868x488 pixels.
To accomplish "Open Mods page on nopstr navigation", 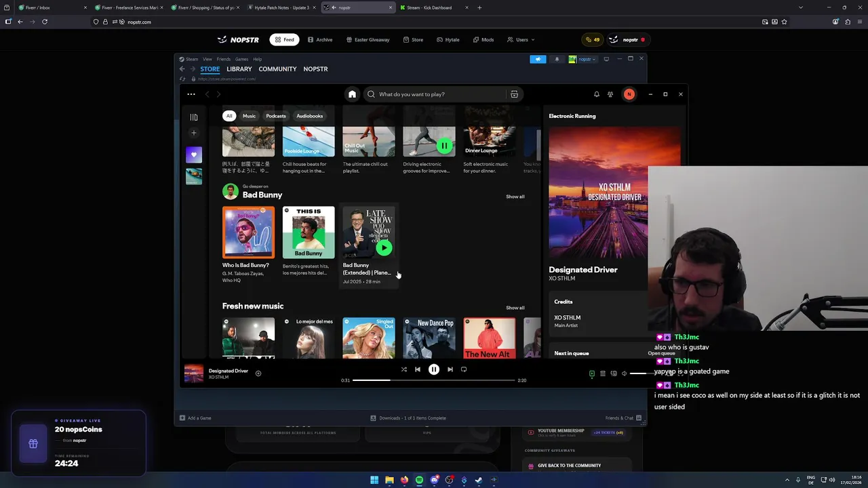I will (x=484, y=39).
